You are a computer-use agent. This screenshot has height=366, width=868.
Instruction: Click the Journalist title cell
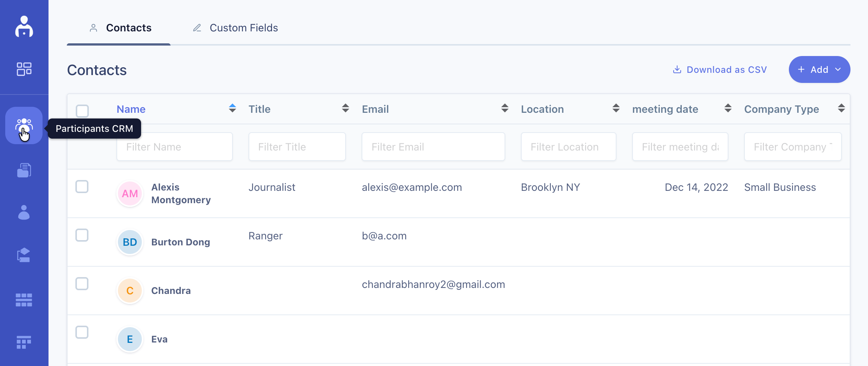272,187
